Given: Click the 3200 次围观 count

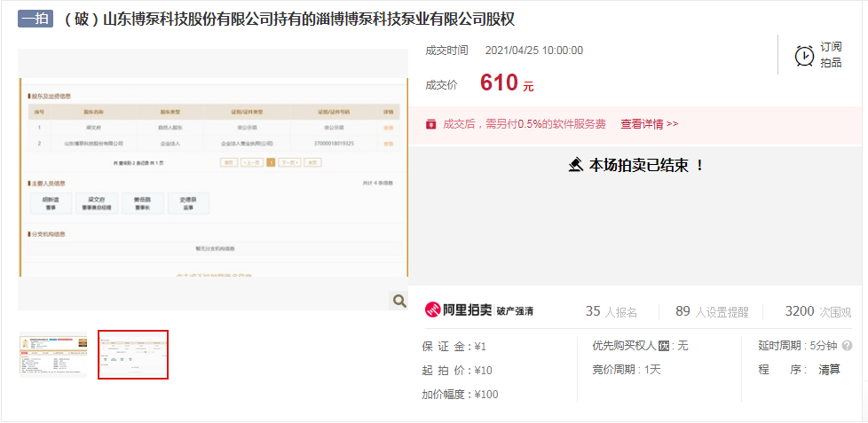Looking at the screenshot, I should coord(817,311).
